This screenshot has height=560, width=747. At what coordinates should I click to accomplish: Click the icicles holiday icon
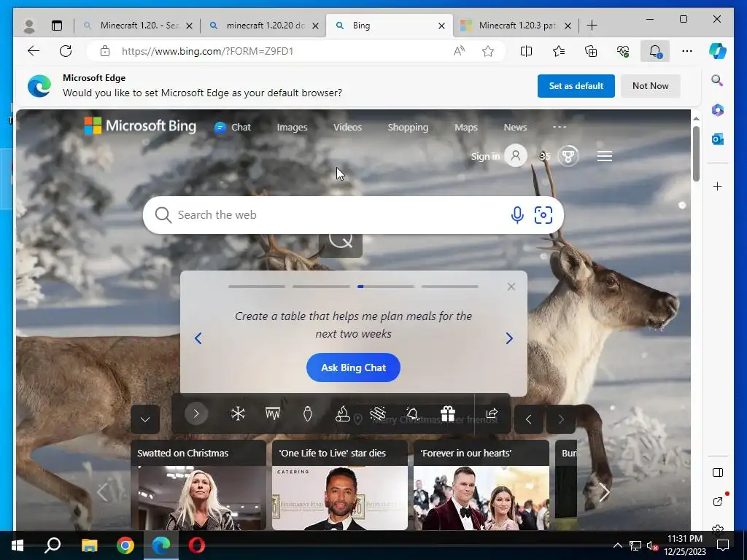273,413
